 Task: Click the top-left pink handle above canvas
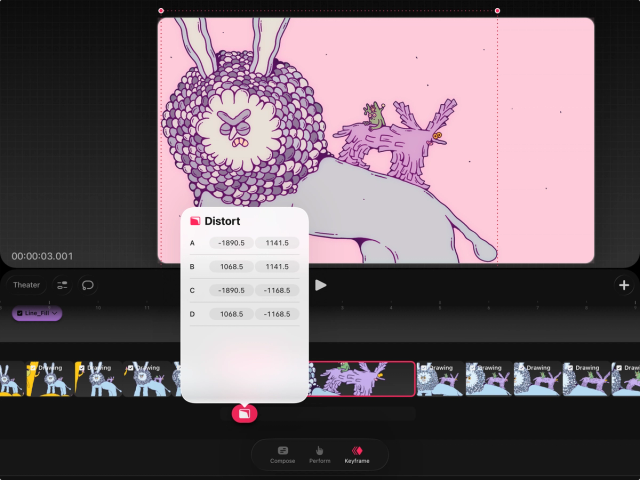point(161,11)
